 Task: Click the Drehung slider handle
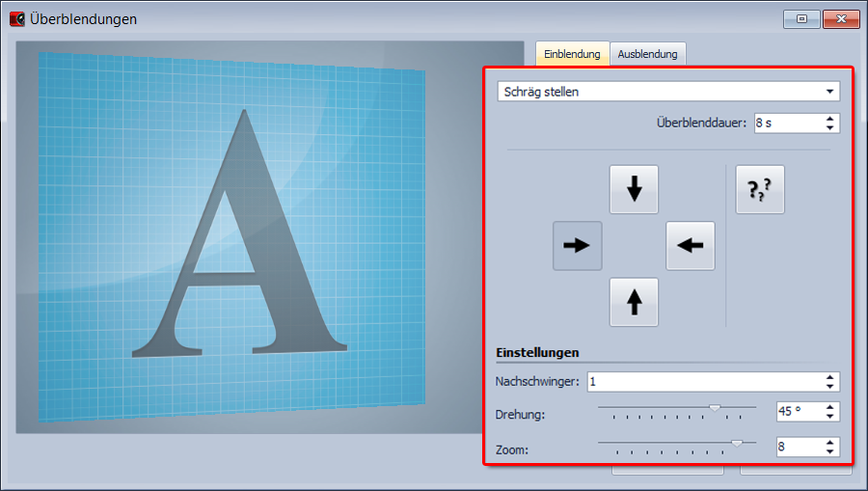[x=715, y=408]
